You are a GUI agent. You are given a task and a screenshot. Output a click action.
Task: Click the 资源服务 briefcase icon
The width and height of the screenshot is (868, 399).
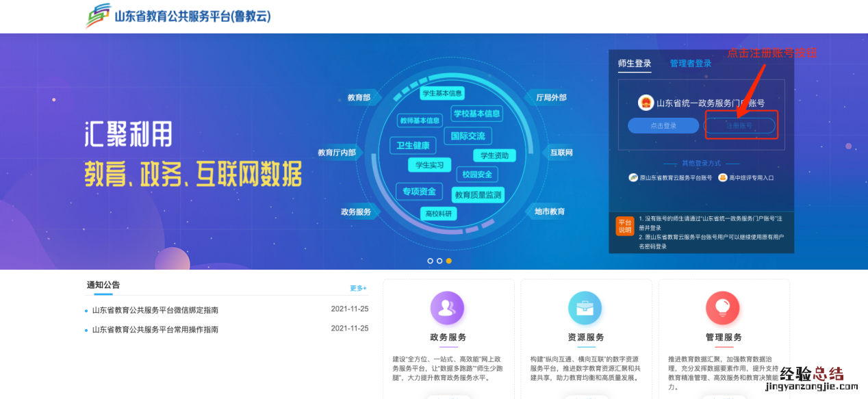pos(585,309)
